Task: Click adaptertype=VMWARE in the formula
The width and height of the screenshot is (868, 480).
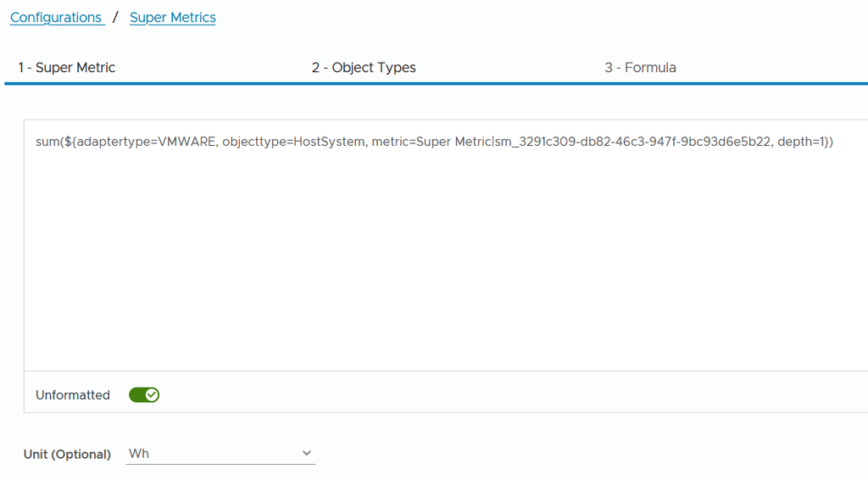Action: [x=146, y=142]
